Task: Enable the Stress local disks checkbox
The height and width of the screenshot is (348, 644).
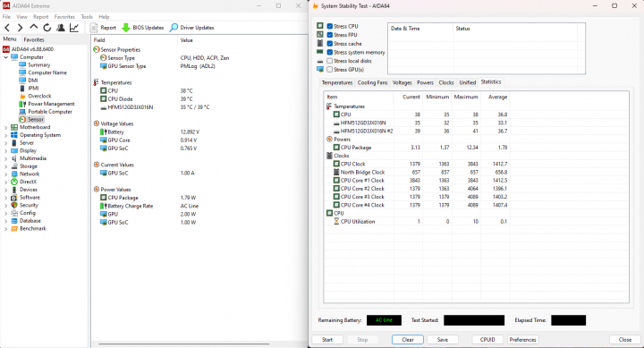Action: [329, 61]
